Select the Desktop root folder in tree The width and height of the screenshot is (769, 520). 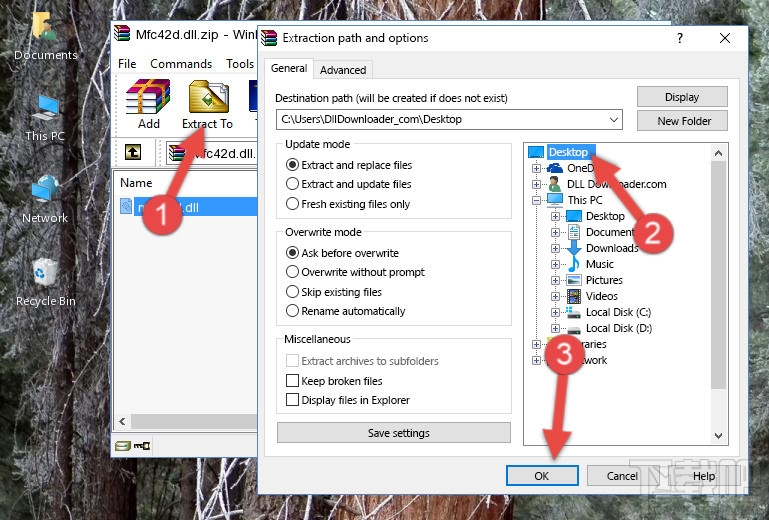[568, 152]
